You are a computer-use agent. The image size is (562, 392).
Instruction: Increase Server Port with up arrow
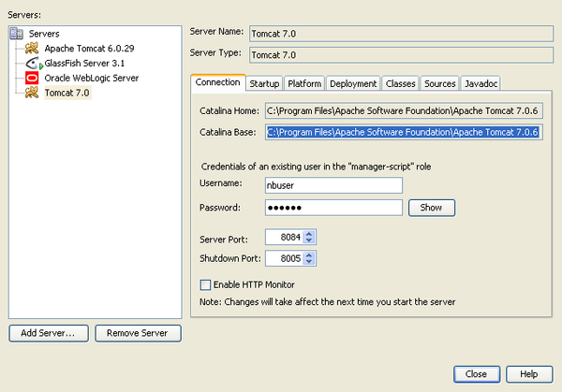coord(310,233)
